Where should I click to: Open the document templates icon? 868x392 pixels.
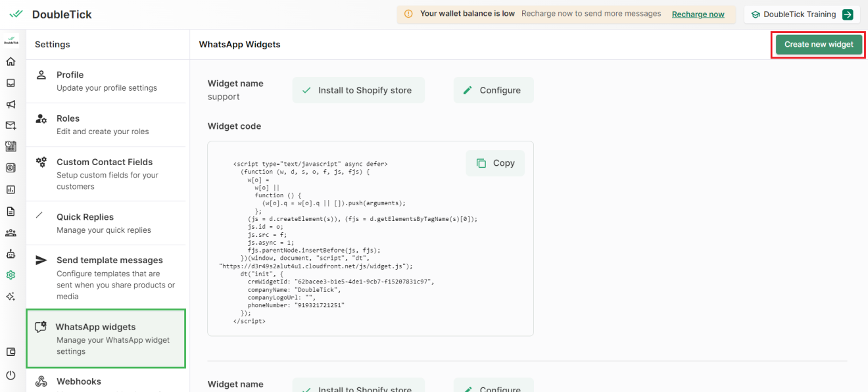click(x=11, y=211)
